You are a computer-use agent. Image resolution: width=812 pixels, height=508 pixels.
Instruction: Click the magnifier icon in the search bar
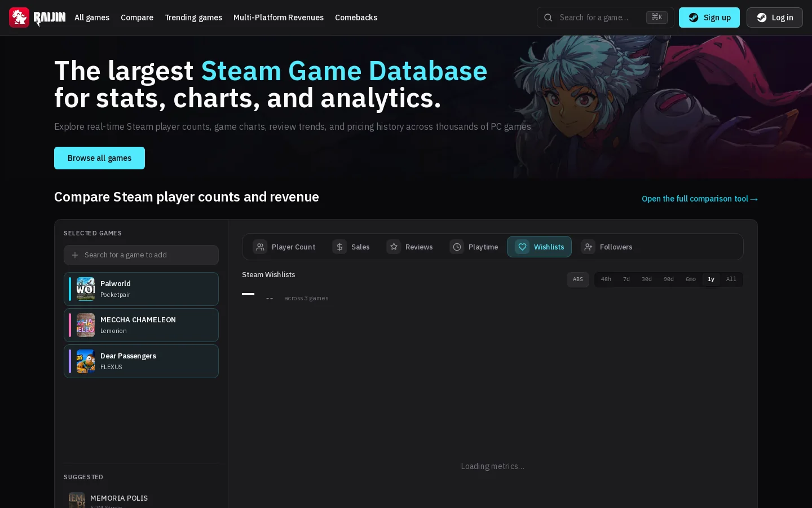tap(548, 17)
